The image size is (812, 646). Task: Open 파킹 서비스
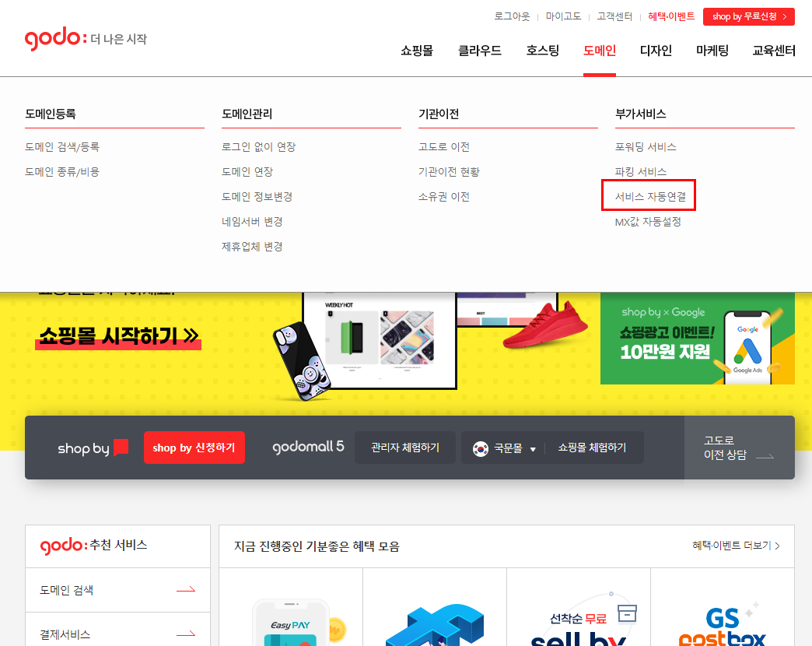[x=641, y=172]
